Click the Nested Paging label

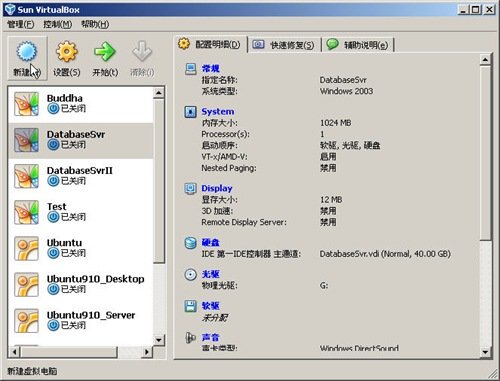tap(229, 168)
